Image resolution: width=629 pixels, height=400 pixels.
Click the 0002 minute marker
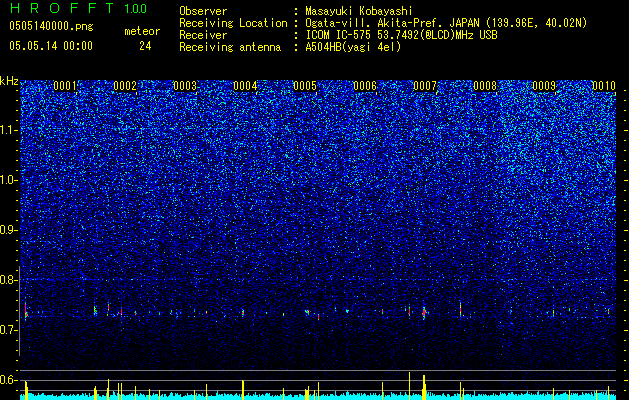[125, 86]
